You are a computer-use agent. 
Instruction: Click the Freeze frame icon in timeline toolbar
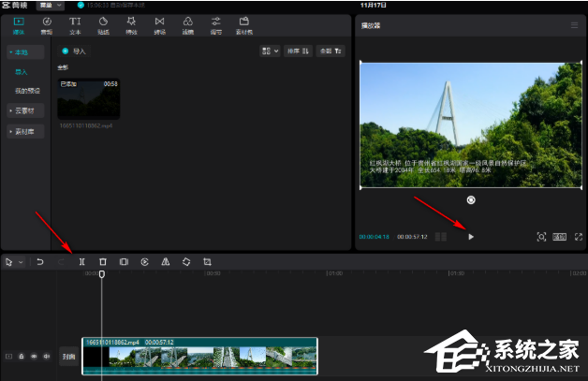[124, 262]
